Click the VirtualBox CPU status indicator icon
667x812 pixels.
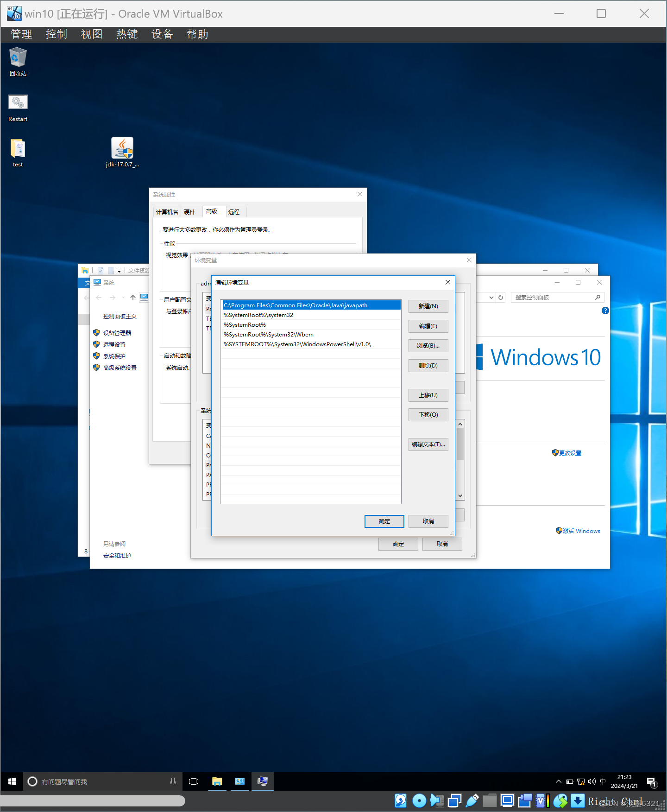click(x=542, y=800)
